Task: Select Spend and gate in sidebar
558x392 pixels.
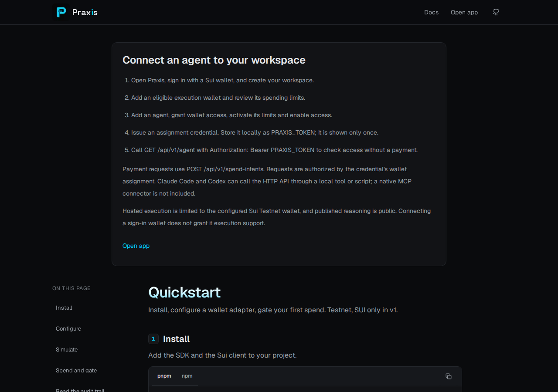Action: pyautogui.click(x=76, y=371)
